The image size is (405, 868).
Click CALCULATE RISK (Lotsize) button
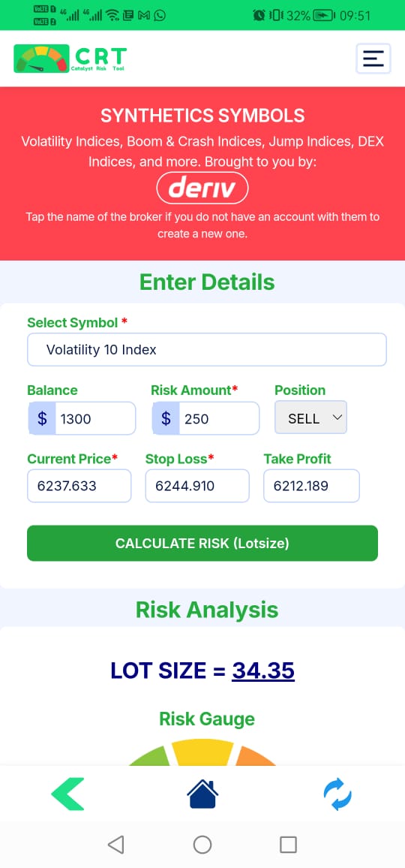(202, 543)
